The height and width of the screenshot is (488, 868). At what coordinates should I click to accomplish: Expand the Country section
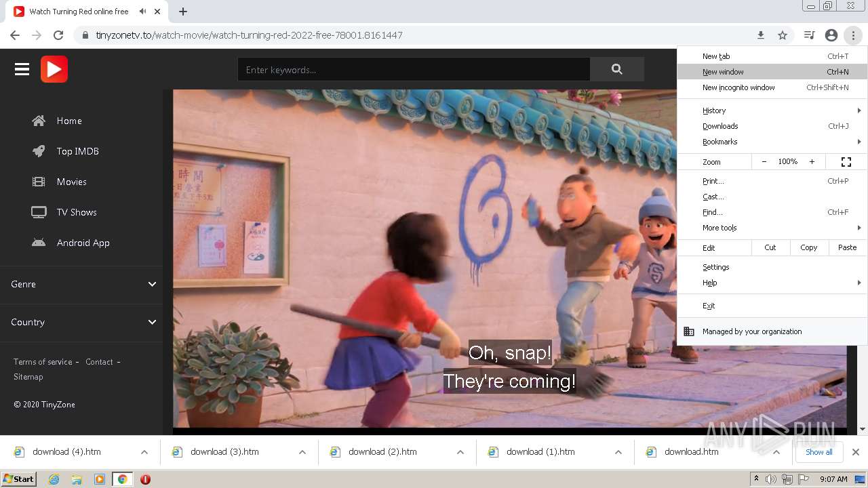pos(81,322)
